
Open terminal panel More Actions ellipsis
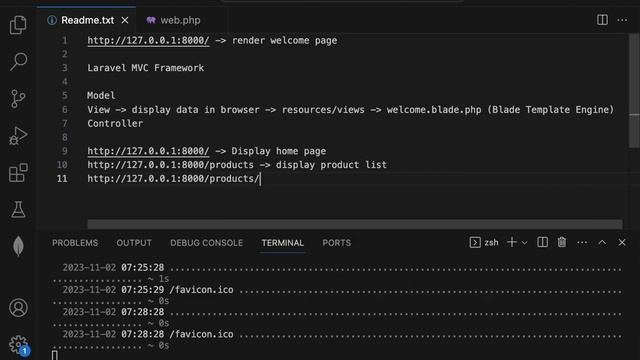coord(582,242)
